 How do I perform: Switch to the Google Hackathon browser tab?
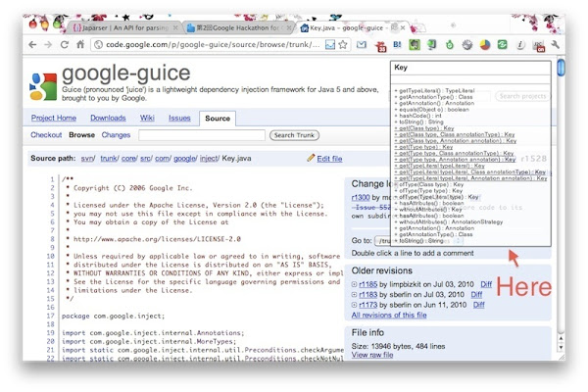(x=238, y=27)
